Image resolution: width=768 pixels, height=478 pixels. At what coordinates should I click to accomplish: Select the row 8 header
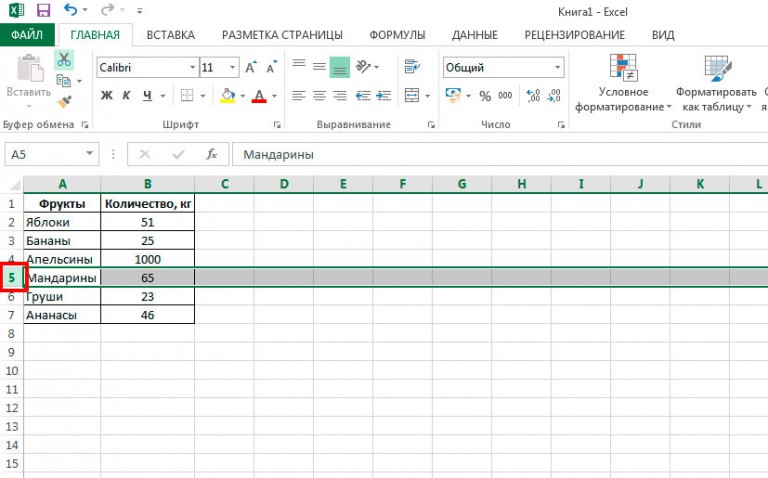[11, 334]
